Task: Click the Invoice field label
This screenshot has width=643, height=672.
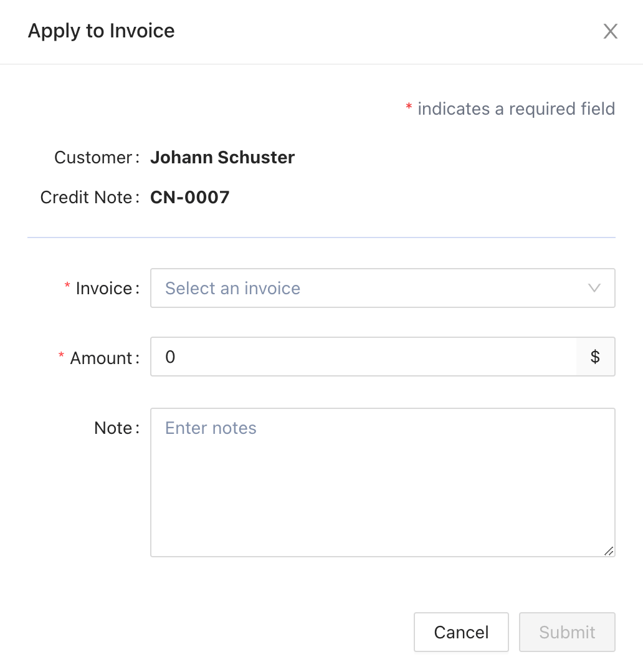Action: point(103,289)
